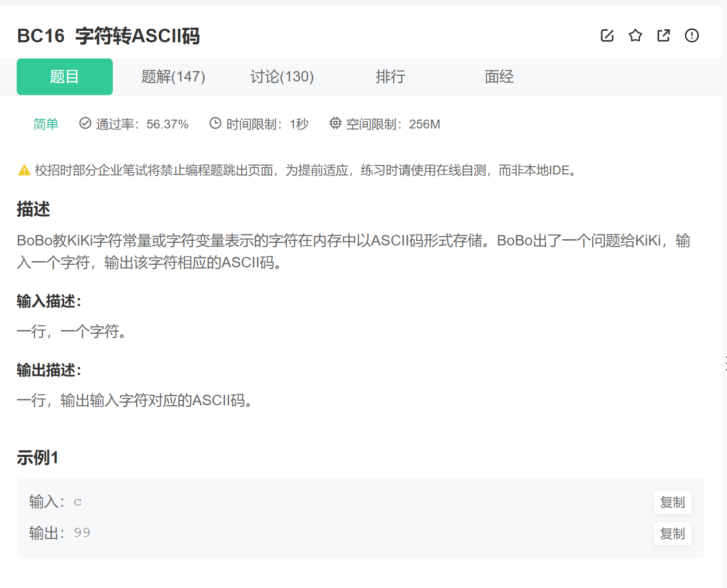Open the 讨论(130) tab
727x588 pixels.
(282, 77)
